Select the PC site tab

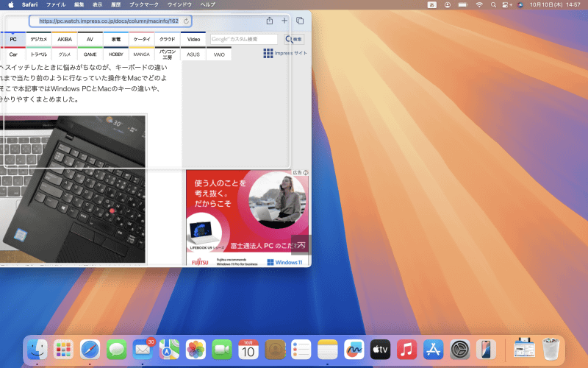(x=13, y=39)
